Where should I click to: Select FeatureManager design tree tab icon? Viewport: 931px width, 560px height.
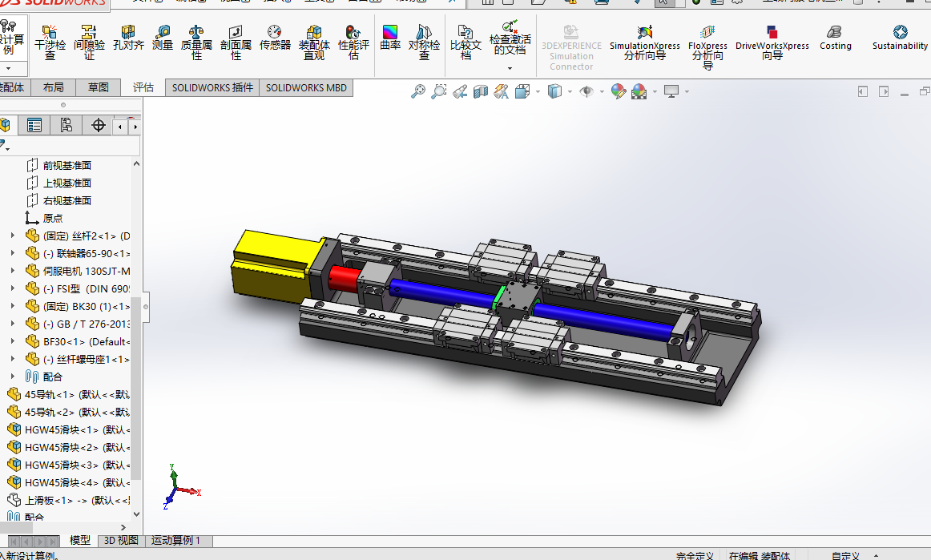point(6,125)
